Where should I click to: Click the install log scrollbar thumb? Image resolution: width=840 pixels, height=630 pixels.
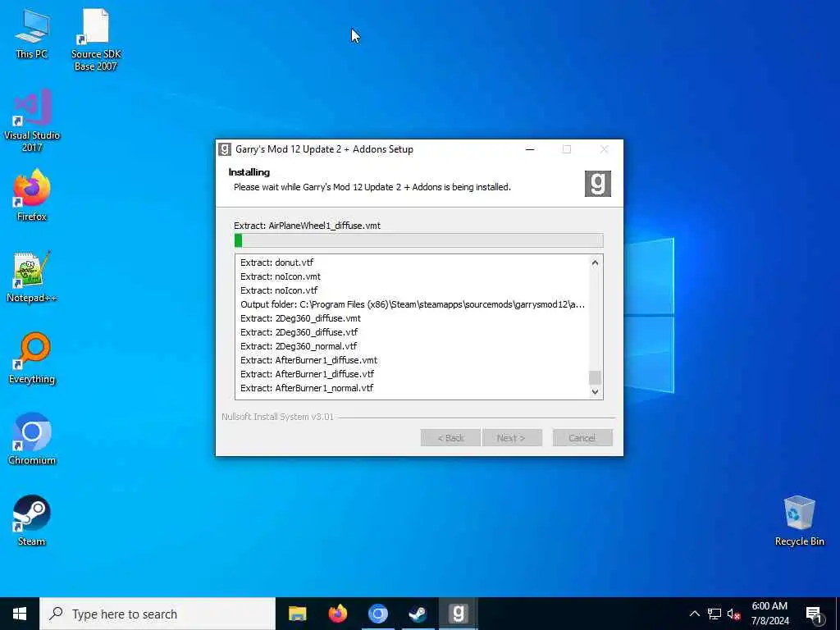click(x=596, y=377)
